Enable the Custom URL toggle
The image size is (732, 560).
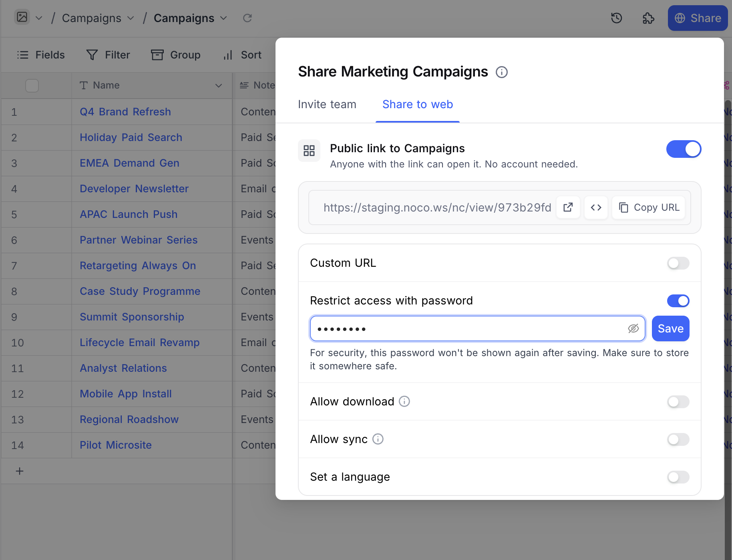pos(678,263)
